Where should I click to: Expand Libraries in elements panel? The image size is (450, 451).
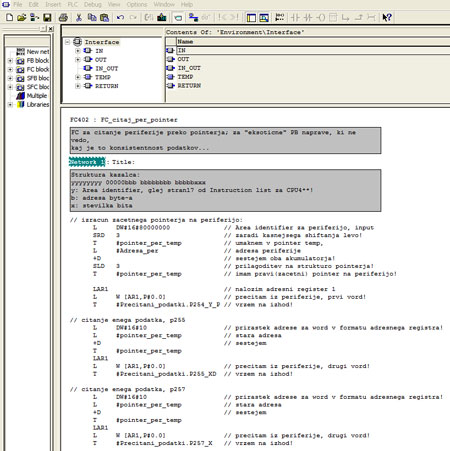pyautogui.click(x=10, y=105)
